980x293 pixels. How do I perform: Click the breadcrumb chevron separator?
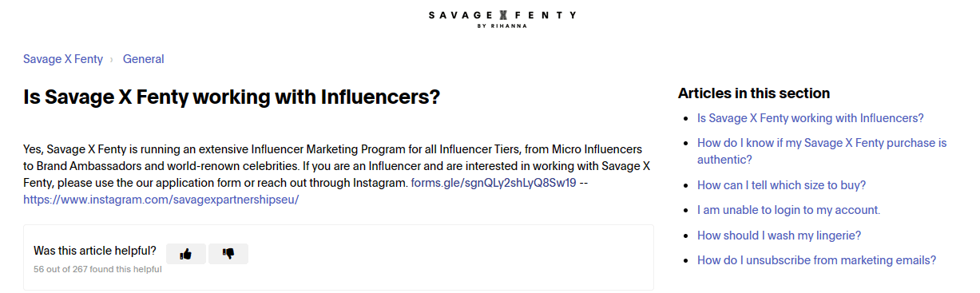(112, 59)
